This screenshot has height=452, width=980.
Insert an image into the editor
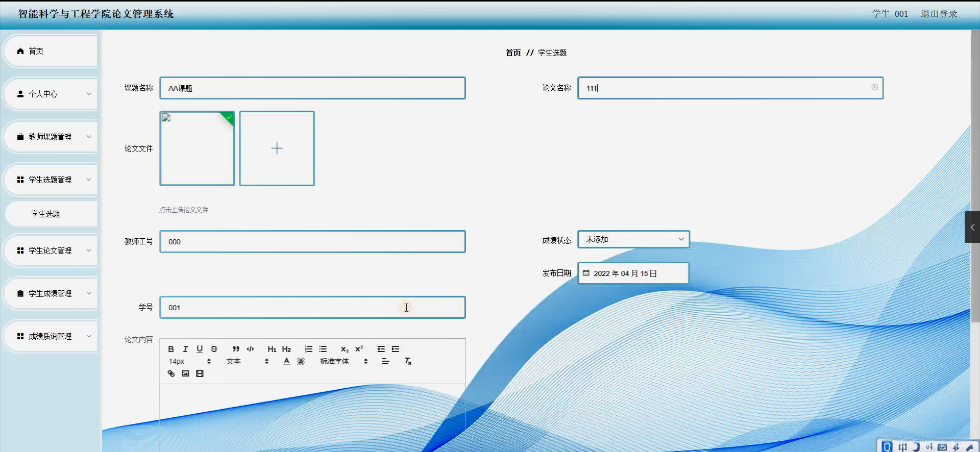pyautogui.click(x=185, y=373)
